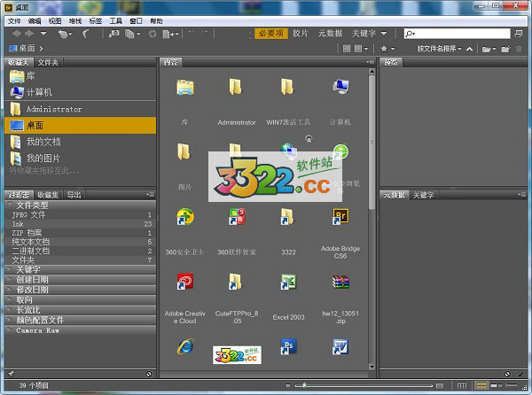This screenshot has height=395, width=532.
Task: Click the smaller thumbnail size icon
Action: click(287, 385)
